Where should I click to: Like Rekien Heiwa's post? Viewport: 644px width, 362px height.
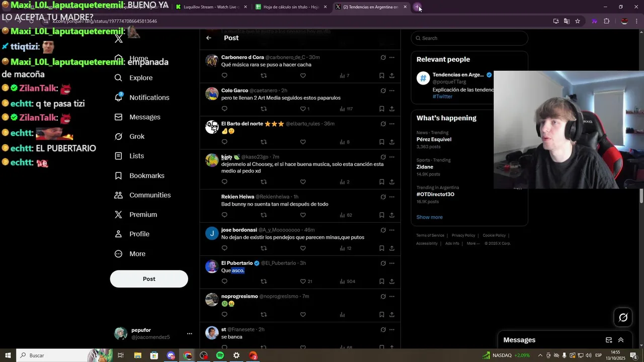click(x=303, y=215)
